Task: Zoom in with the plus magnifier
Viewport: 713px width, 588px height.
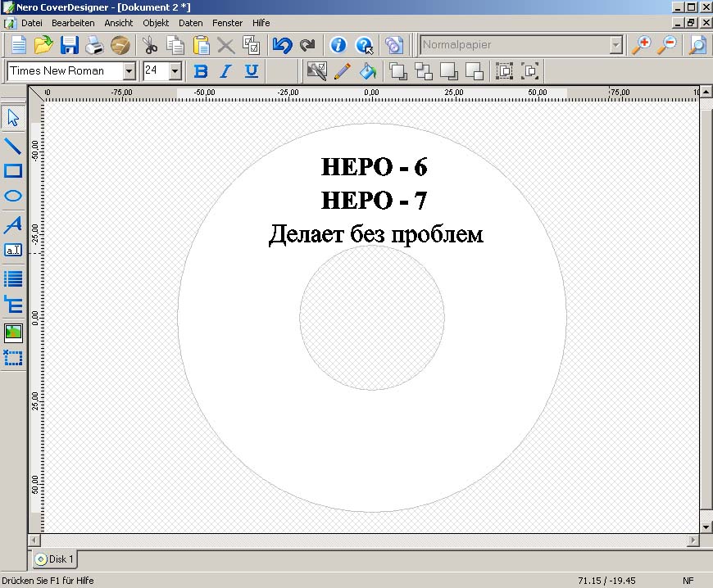Action: coord(642,45)
